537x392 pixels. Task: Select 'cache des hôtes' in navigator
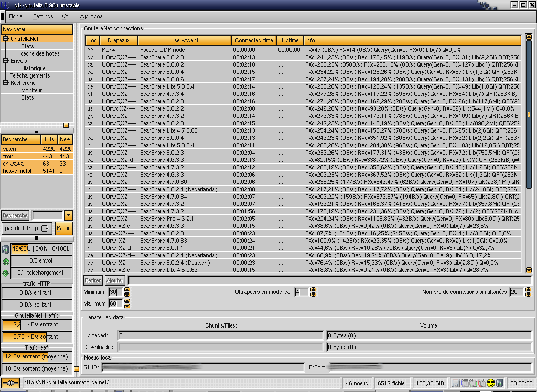click(40, 53)
